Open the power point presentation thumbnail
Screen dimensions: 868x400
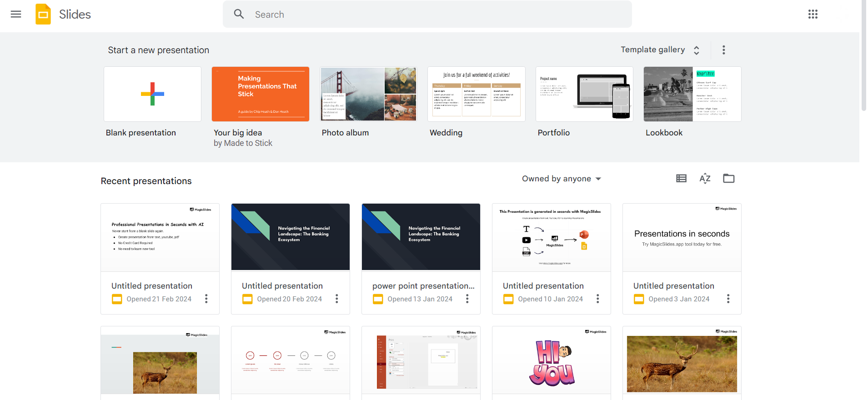pos(421,237)
